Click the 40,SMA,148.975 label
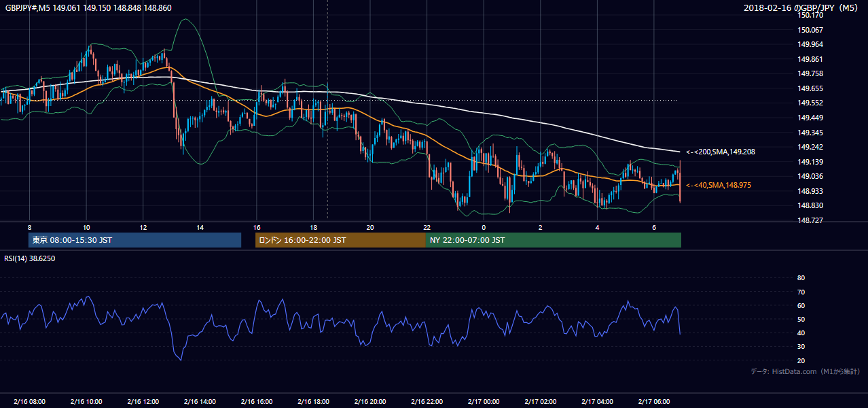The image size is (868, 408). [x=719, y=185]
